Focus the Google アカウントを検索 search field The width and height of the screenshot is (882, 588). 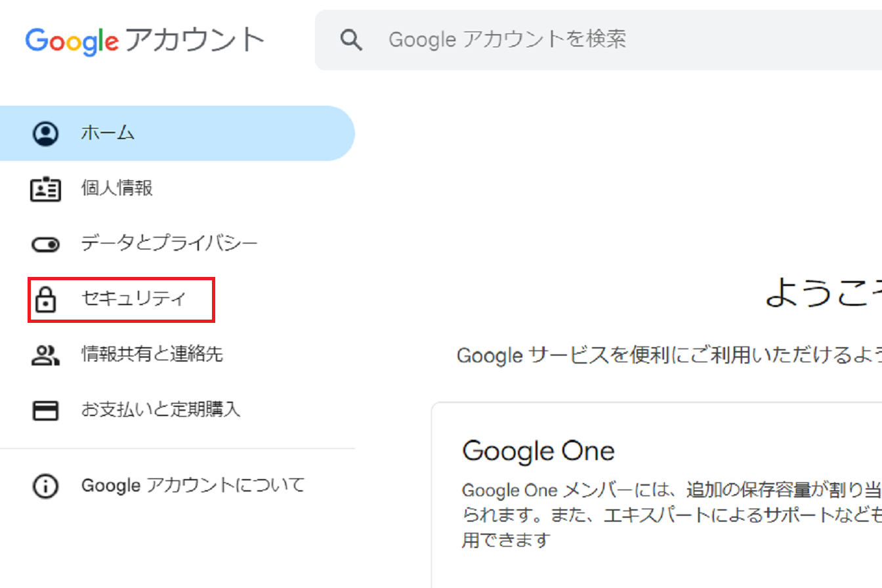[591, 40]
